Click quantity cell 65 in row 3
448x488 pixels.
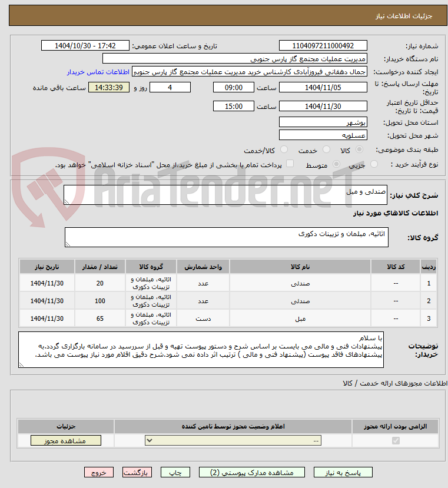click(99, 318)
